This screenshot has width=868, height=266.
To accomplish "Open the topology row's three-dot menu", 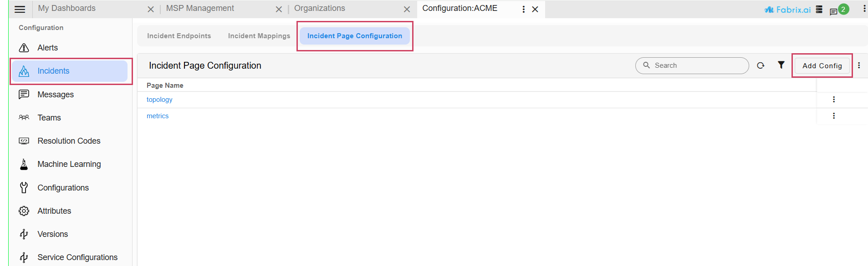I will pyautogui.click(x=834, y=100).
